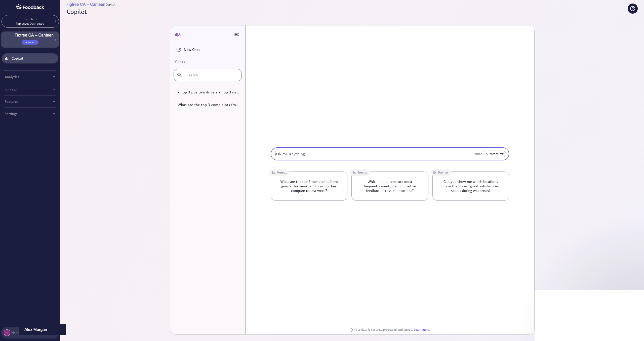
Task: Click the Copilot sparkle icon in sidebar
Action: click(x=7, y=58)
